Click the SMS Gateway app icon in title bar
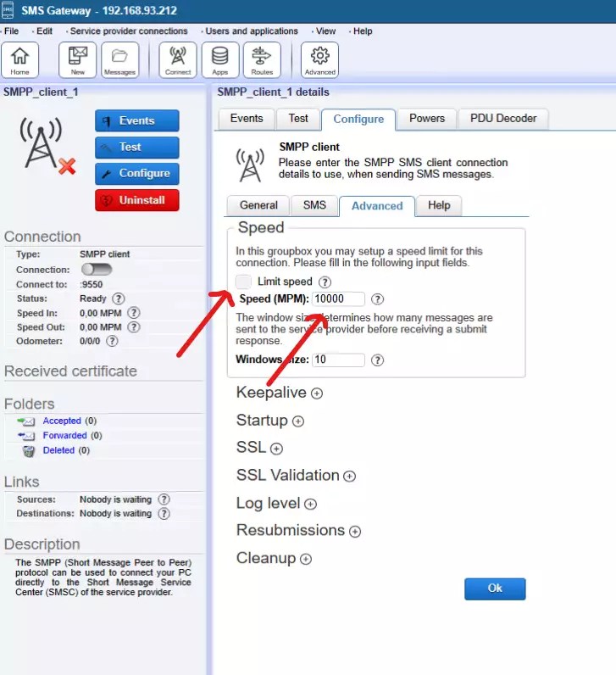616x675 pixels. [8, 10]
